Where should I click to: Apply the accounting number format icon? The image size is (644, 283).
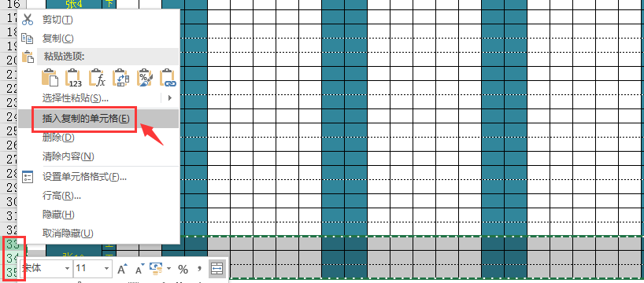point(157,269)
